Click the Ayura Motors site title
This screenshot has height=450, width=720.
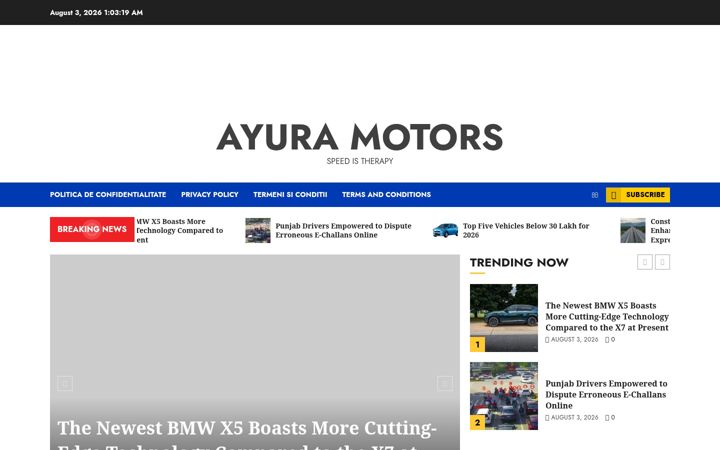(x=360, y=137)
